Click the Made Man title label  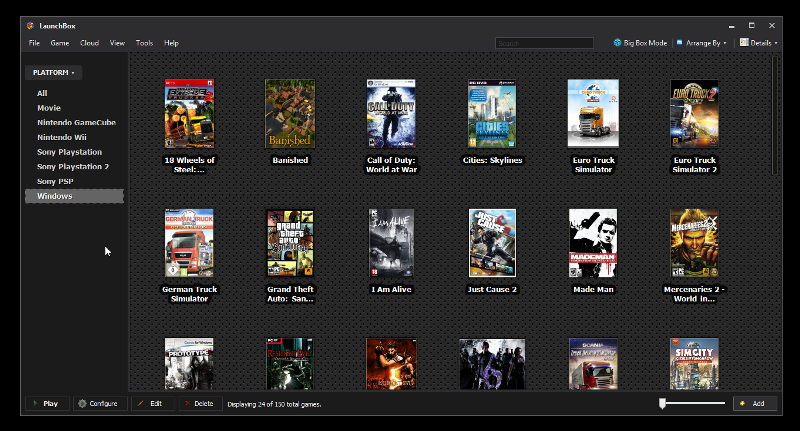point(593,289)
